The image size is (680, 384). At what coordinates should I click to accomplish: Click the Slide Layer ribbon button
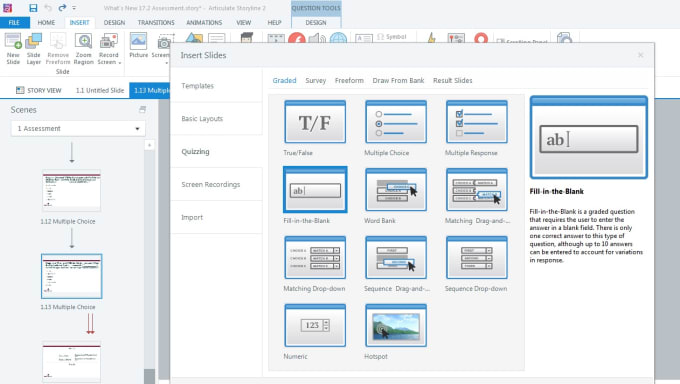tap(33, 49)
